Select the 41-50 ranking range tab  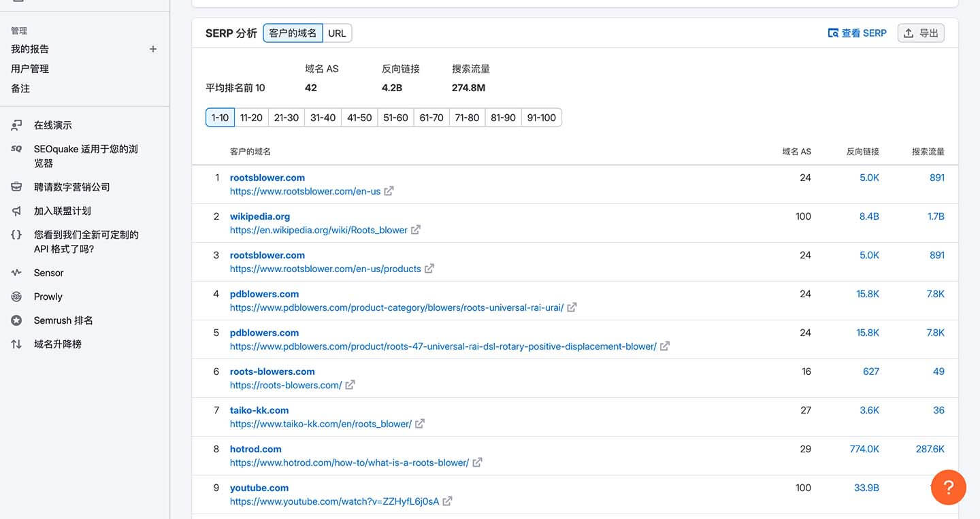(359, 118)
